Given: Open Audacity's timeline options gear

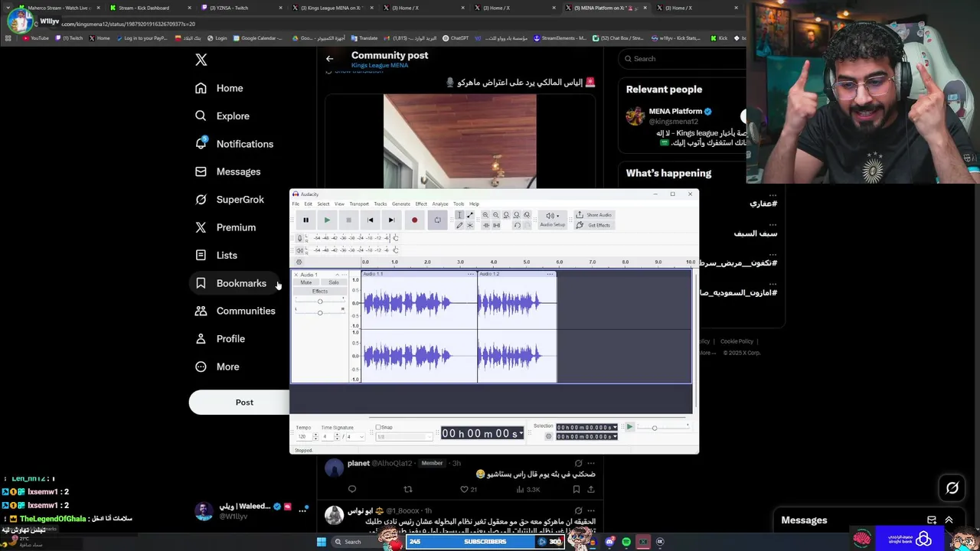Looking at the screenshot, I should (299, 262).
